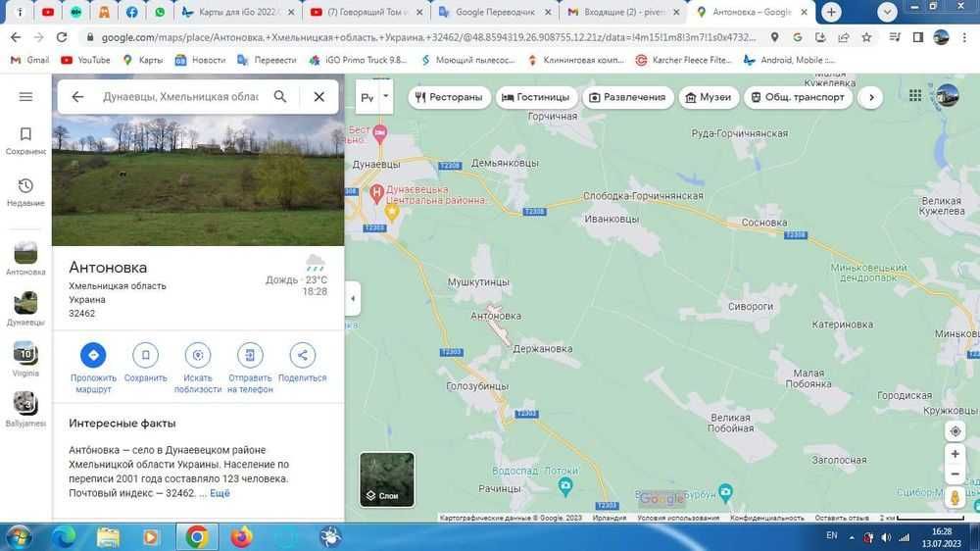
Task: Click taskbar volume icon
Action: pyautogui.click(x=886, y=537)
